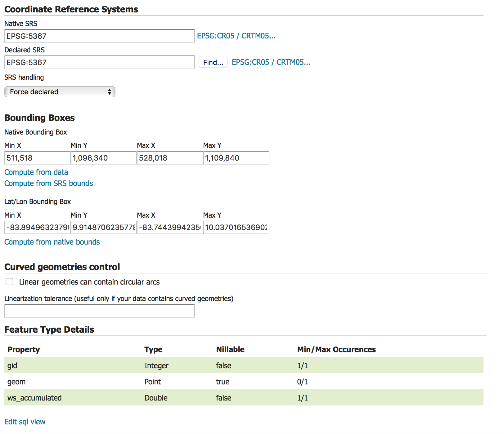This screenshot has width=504, height=434.
Task: Click Compute from data link
Action: [x=36, y=172]
